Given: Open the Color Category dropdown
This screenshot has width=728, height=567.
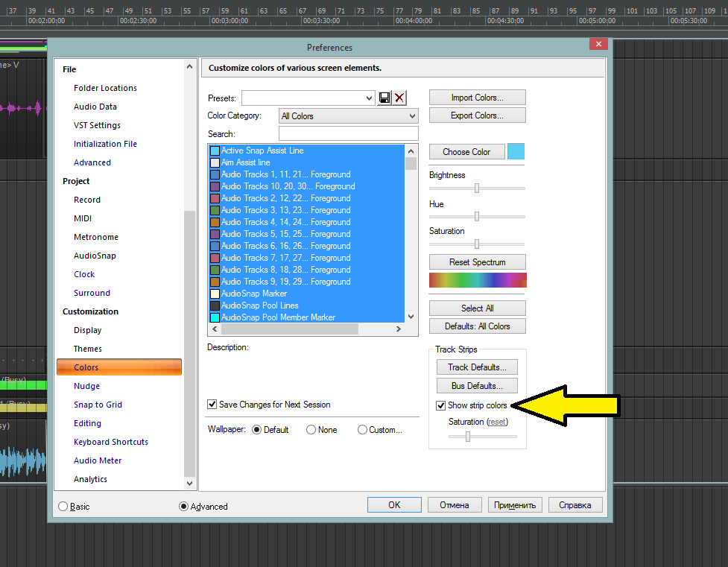Looking at the screenshot, I should [348, 116].
